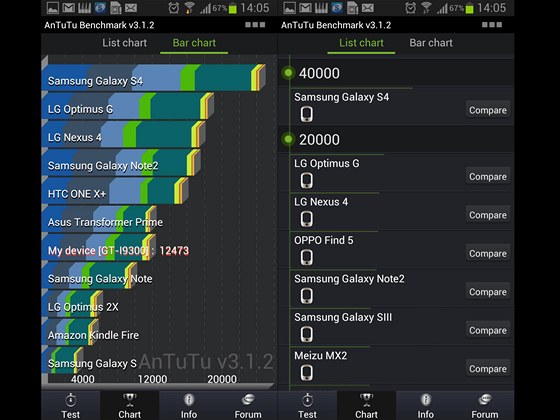Open the Forum tab in left screen
560x420 pixels.
248,405
